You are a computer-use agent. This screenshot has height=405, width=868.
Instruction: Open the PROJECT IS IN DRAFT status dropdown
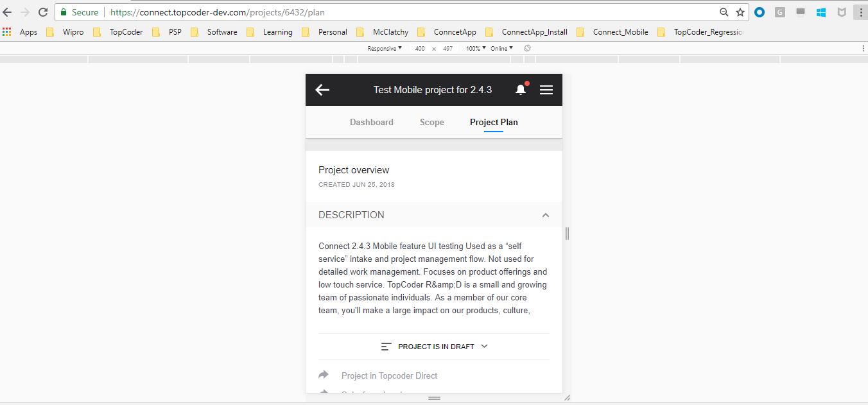click(434, 347)
